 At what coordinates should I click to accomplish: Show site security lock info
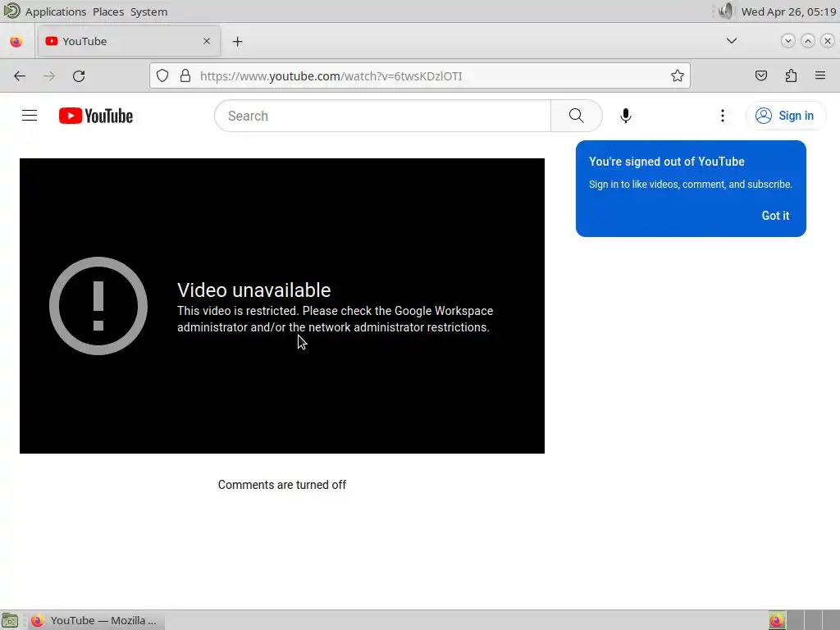(185, 76)
